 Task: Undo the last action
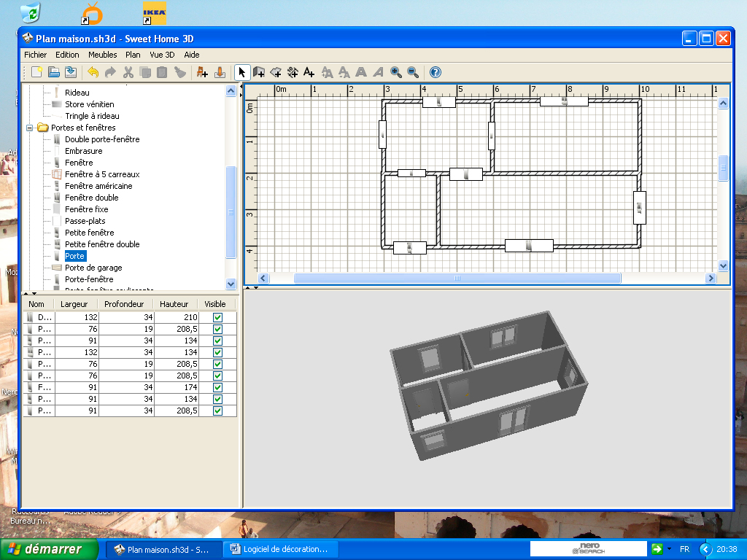(93, 72)
